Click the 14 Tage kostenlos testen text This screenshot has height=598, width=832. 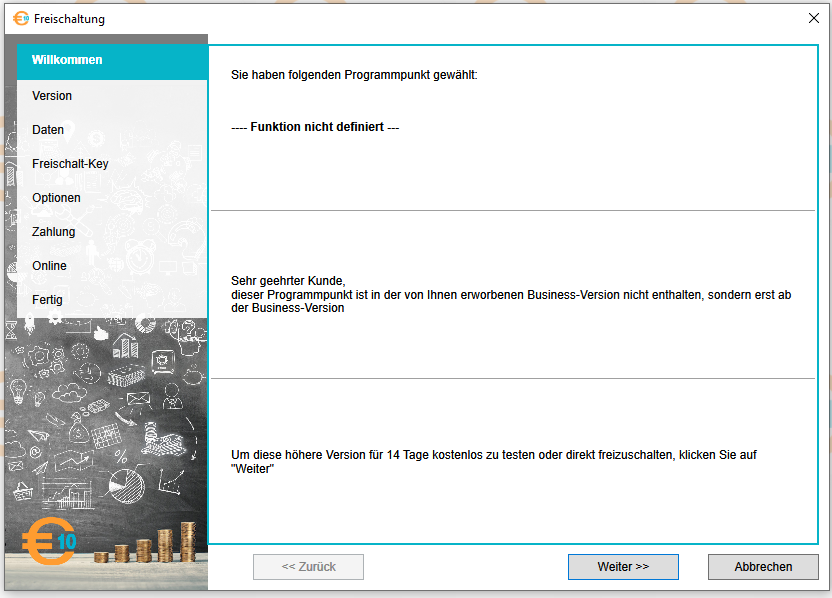coord(494,461)
